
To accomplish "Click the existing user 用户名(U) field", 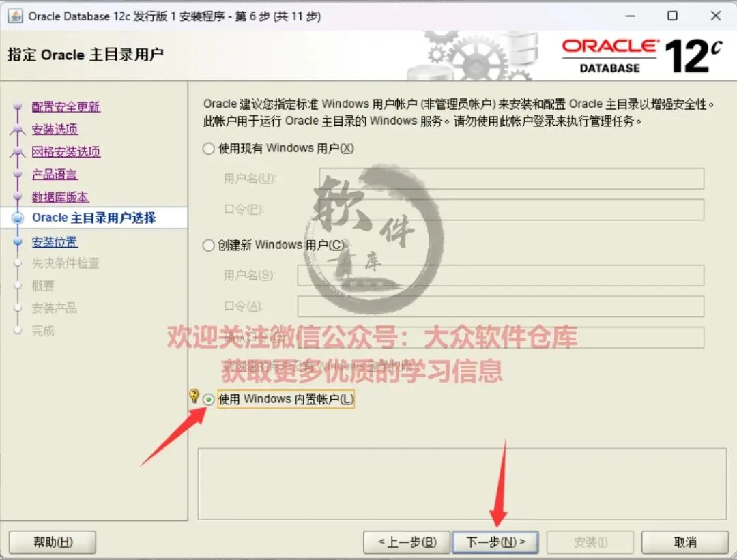I will pos(511,179).
